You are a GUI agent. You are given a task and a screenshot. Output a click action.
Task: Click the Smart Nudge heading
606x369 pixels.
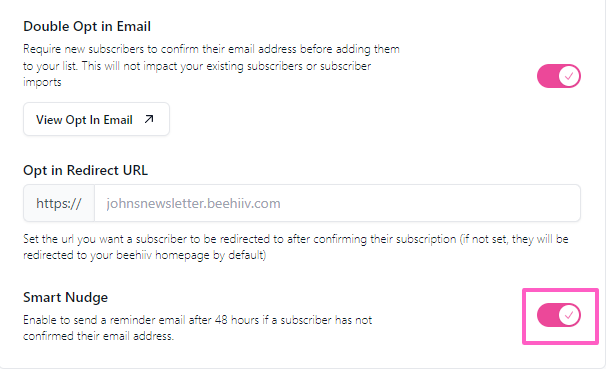[x=65, y=298]
